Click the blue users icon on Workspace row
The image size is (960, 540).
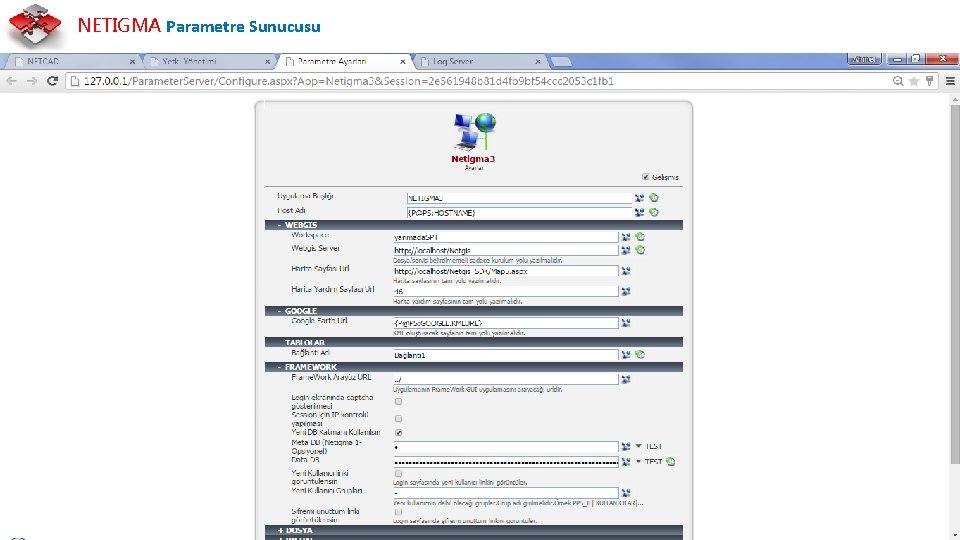coord(626,237)
